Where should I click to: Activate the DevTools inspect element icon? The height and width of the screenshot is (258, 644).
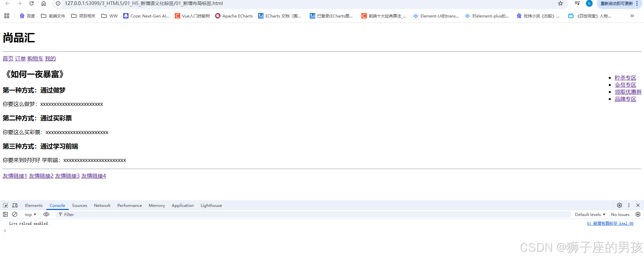(5, 205)
